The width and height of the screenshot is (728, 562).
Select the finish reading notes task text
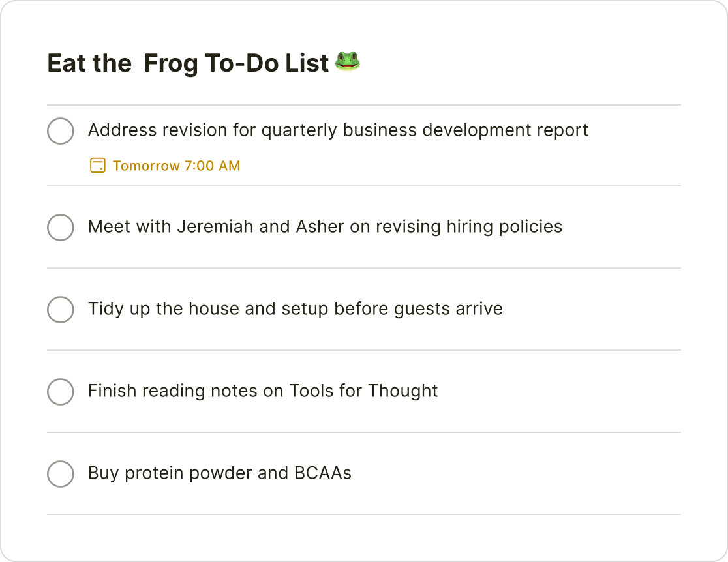pos(262,391)
